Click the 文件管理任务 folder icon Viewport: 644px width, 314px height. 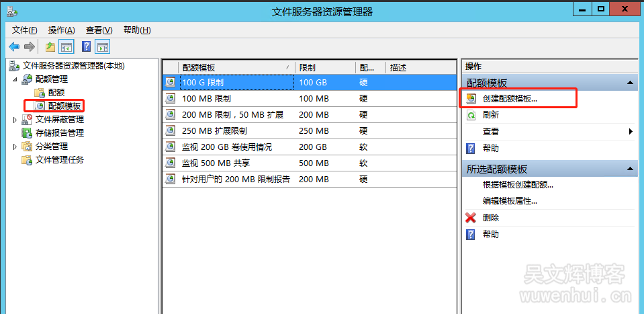coord(27,159)
